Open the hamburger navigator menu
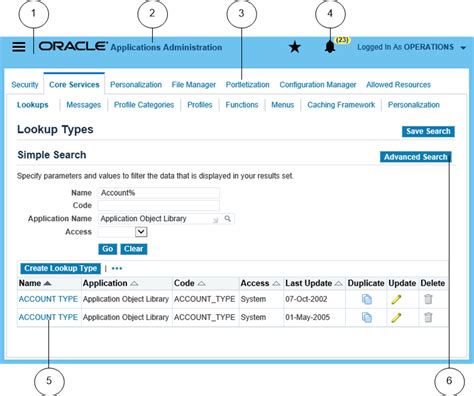 coord(19,47)
